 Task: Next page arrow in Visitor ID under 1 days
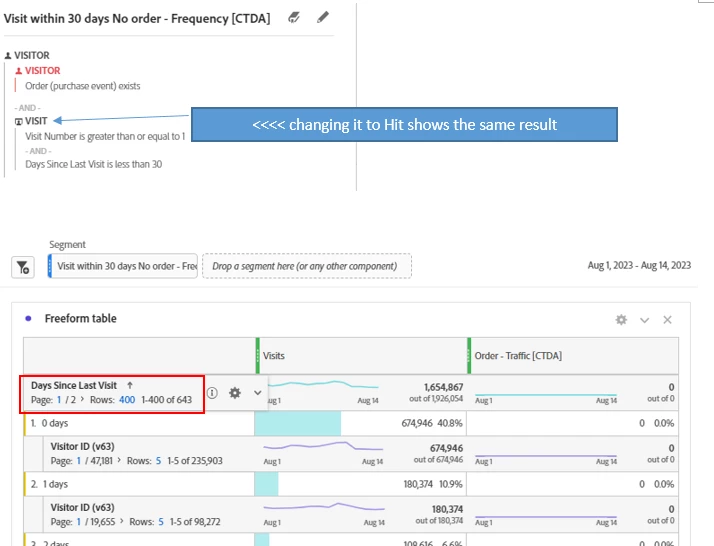tap(122, 521)
